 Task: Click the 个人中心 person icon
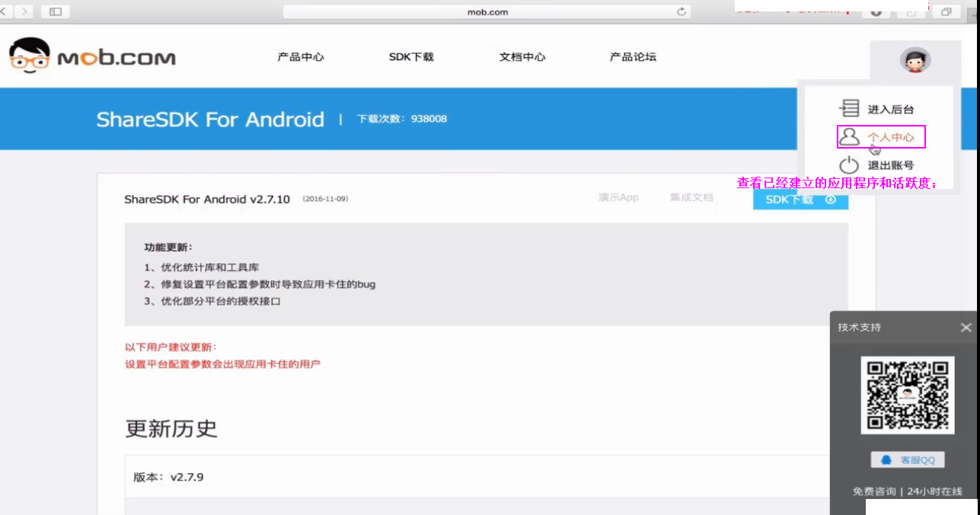point(848,137)
